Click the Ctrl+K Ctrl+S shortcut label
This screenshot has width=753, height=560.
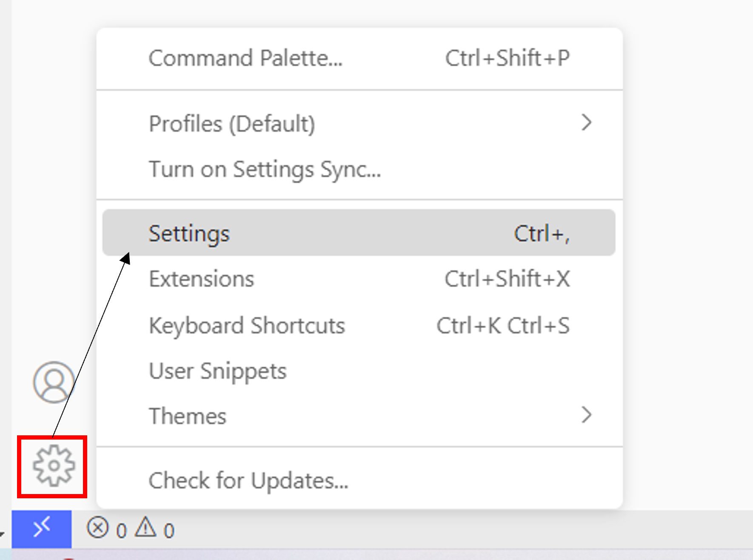click(503, 326)
